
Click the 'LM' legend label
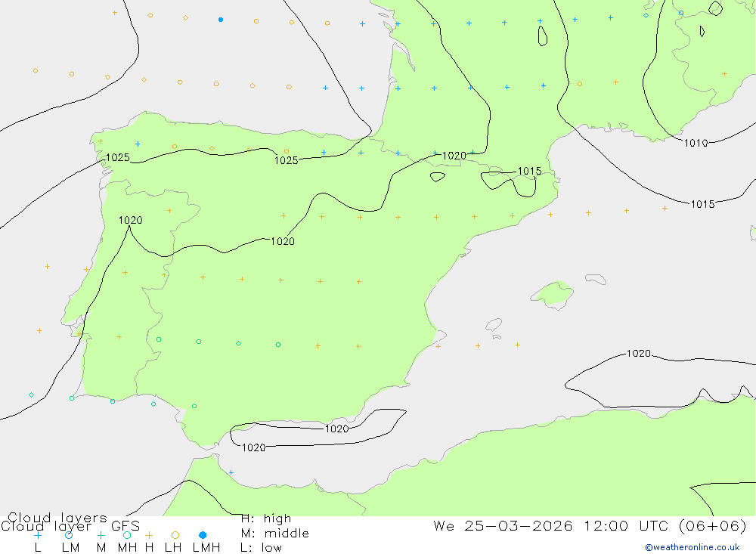[71, 548]
